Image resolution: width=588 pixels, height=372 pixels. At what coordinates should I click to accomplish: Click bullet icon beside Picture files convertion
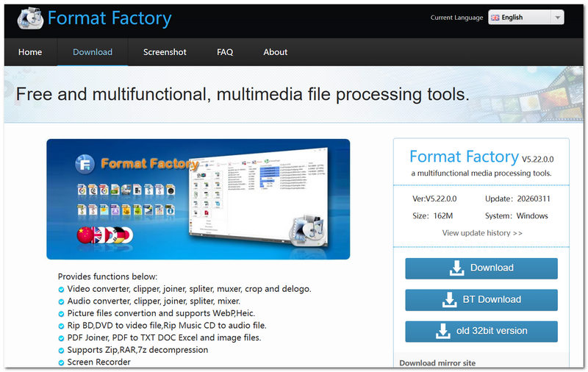[61, 314]
